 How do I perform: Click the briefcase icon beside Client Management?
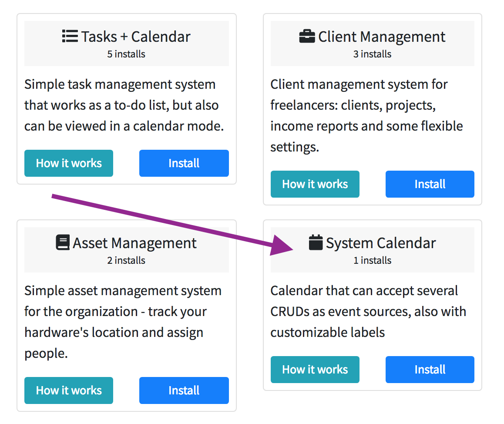click(x=307, y=36)
